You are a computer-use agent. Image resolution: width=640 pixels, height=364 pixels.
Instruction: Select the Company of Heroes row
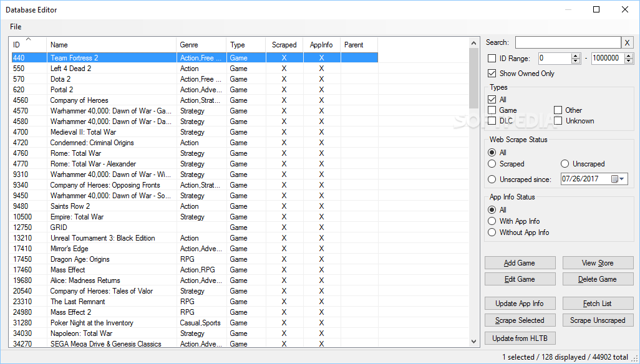pyautogui.click(x=194, y=100)
